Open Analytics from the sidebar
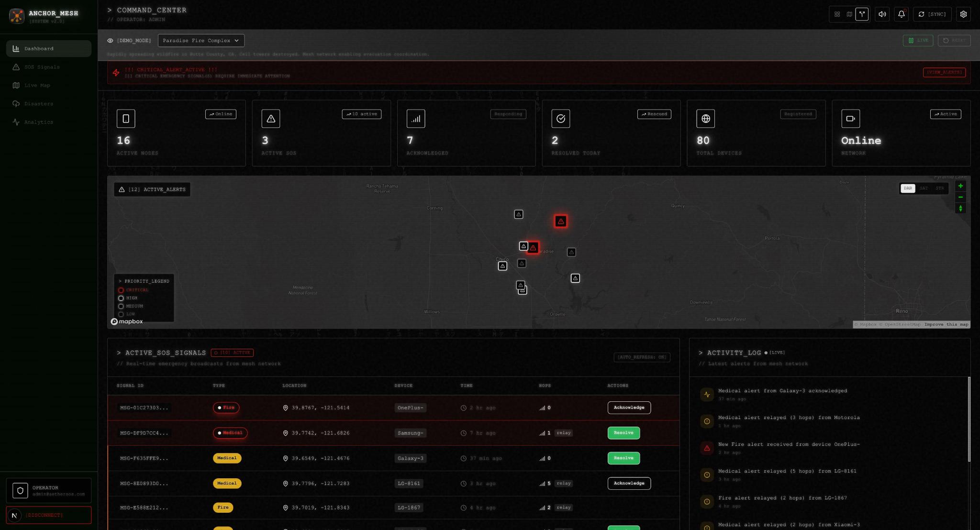The height and width of the screenshot is (530, 980). point(39,122)
